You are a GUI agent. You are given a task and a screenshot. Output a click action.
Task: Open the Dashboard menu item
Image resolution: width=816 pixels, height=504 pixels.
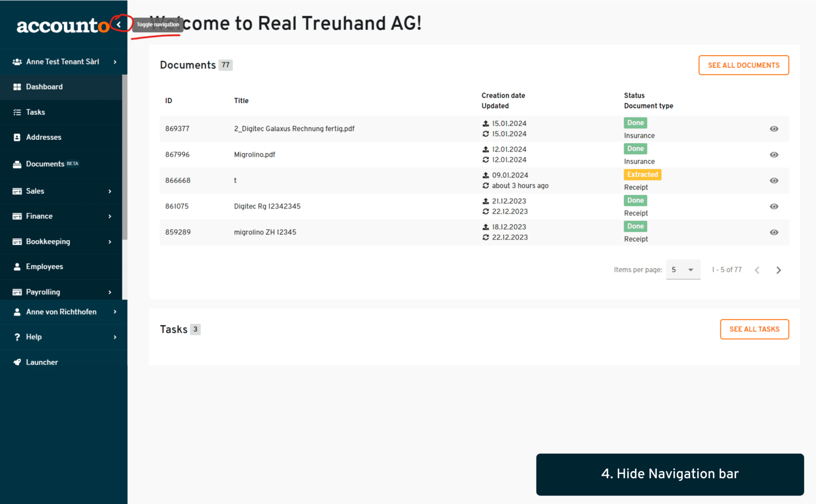[x=61, y=87]
